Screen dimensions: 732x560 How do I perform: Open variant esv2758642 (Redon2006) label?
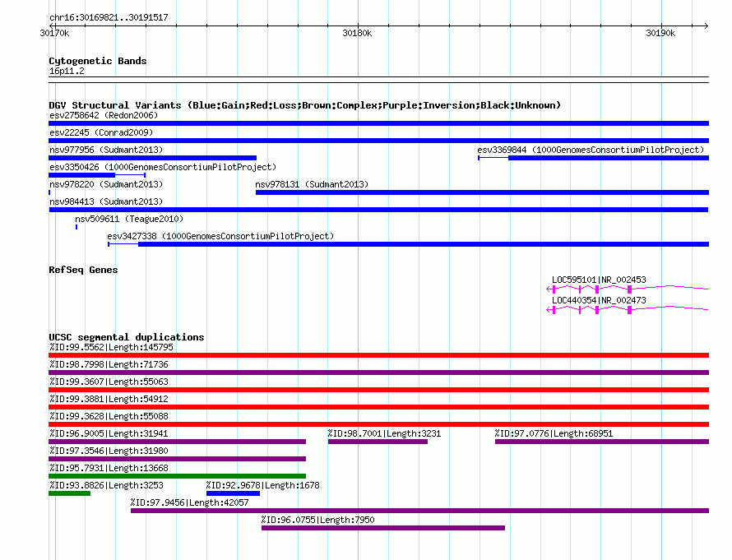click(104, 115)
